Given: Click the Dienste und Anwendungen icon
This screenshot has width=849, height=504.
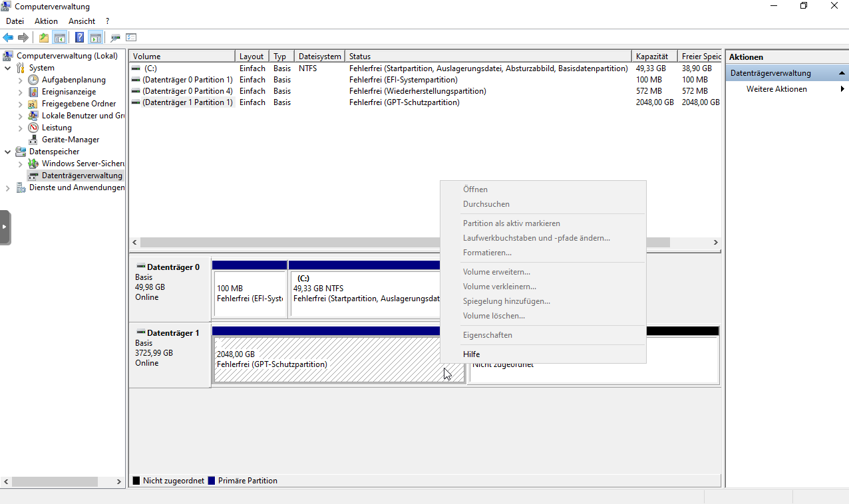Looking at the screenshot, I should coord(21,188).
